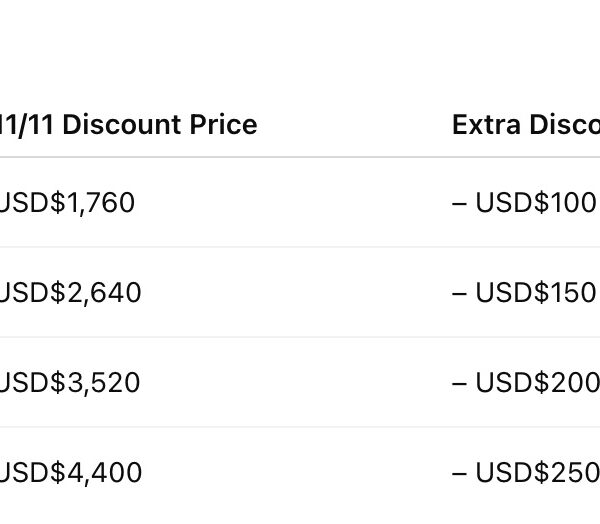The image size is (600, 524).
Task: Click the 11/11 Discount Price column header
Action: pos(128,124)
